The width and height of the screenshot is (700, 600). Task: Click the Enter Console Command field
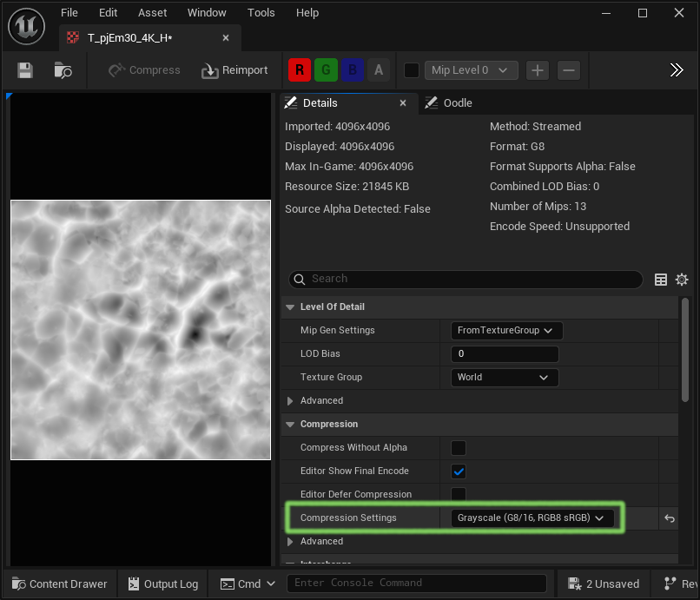(x=417, y=584)
